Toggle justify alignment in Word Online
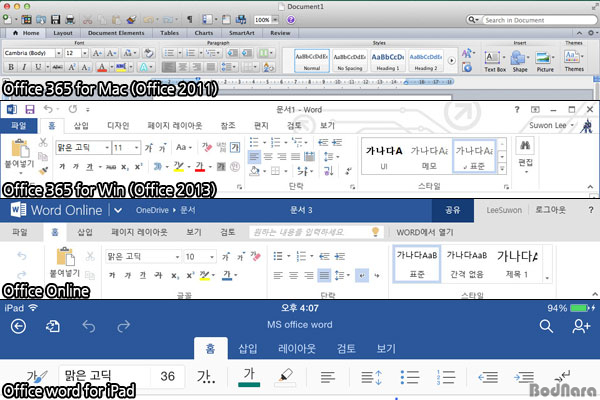This screenshot has width=600, height=400. 324,275
